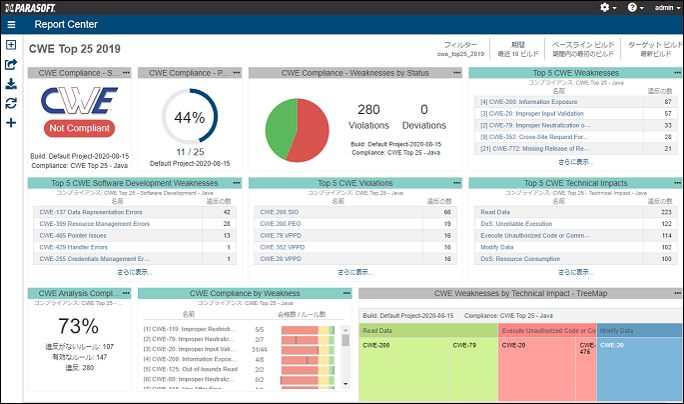
Task: Show more Software Development Weaknesses
Action: [x=134, y=272]
